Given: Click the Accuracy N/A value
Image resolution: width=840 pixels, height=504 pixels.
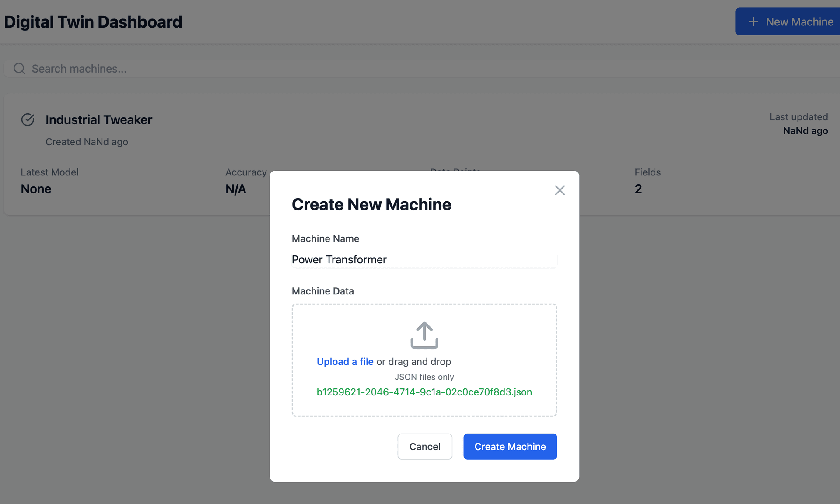Looking at the screenshot, I should (236, 189).
